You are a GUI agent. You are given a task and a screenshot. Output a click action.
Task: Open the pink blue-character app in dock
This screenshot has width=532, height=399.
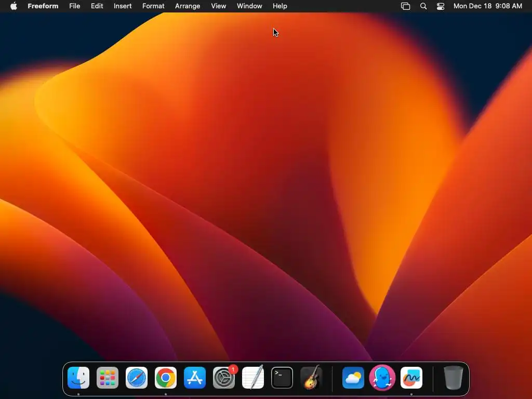382,378
